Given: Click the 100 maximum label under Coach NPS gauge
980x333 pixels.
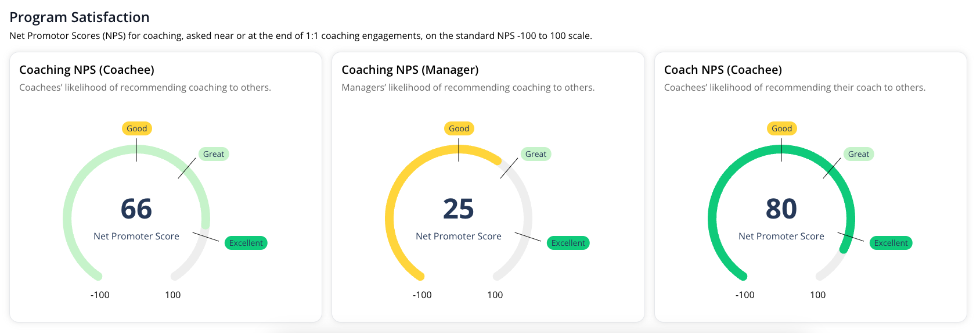Looking at the screenshot, I should pos(817,295).
